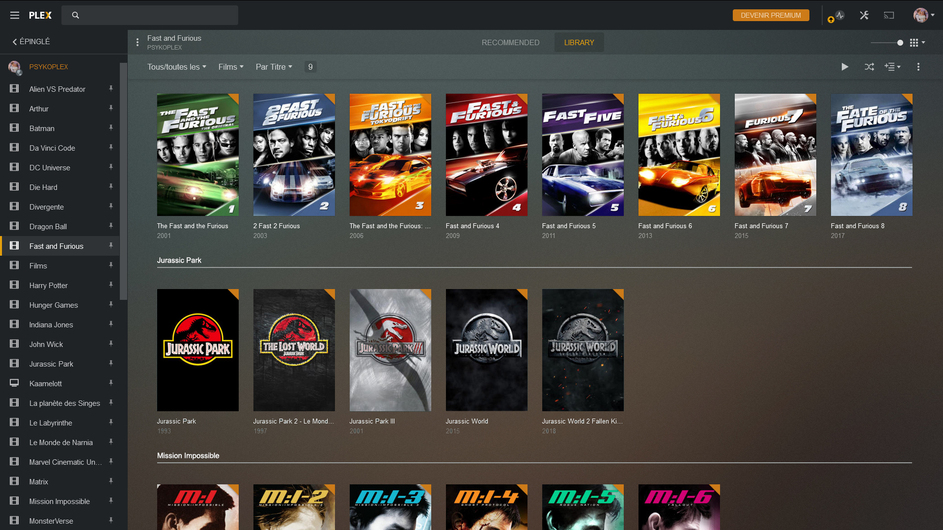Click the film icon beside Films
Screen dimensions: 943x530
coord(14,265)
